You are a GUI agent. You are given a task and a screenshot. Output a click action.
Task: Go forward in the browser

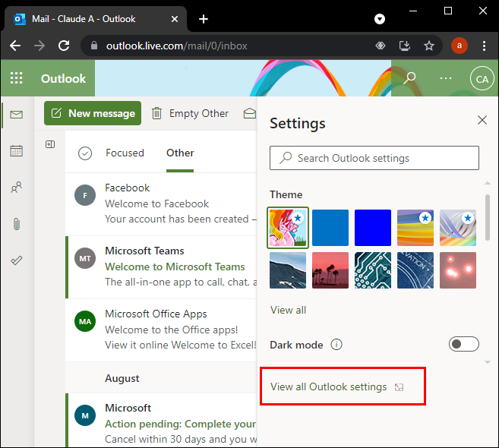point(39,46)
